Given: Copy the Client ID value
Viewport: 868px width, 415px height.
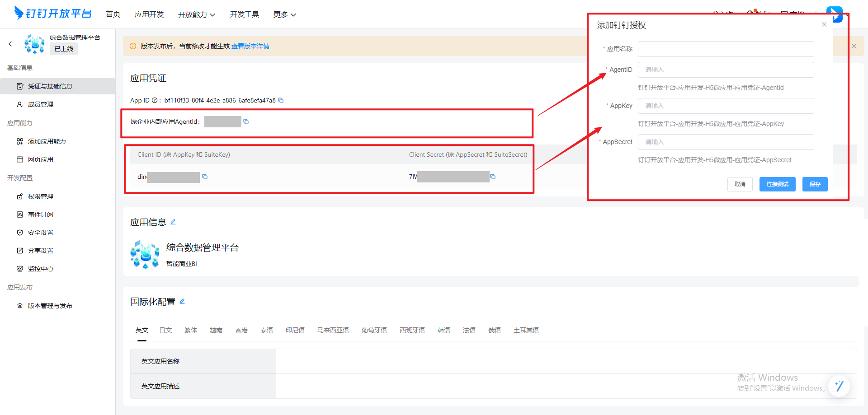Looking at the screenshot, I should pyautogui.click(x=205, y=177).
